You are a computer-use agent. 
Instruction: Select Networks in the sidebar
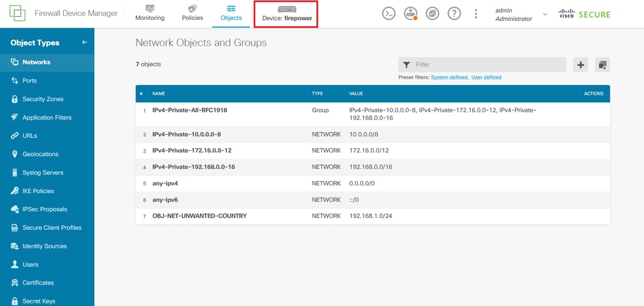tap(47, 62)
